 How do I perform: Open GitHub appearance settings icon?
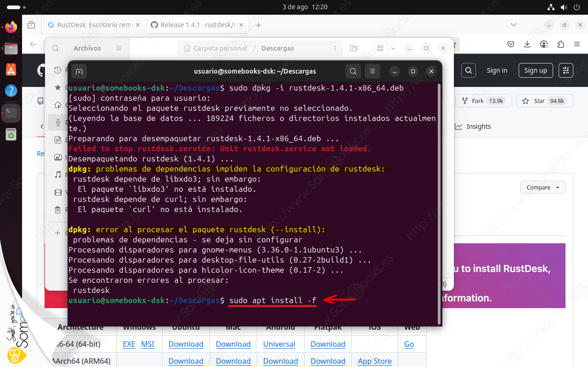pos(565,70)
